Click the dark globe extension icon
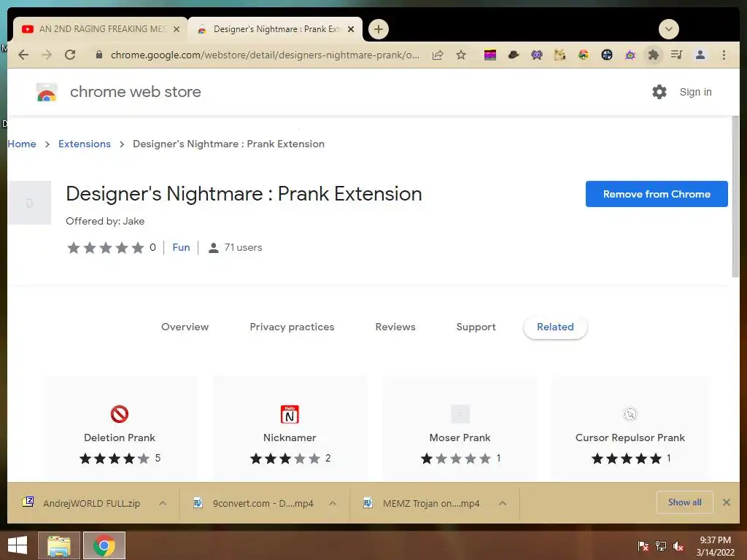The height and width of the screenshot is (560, 747). pyautogui.click(x=606, y=55)
